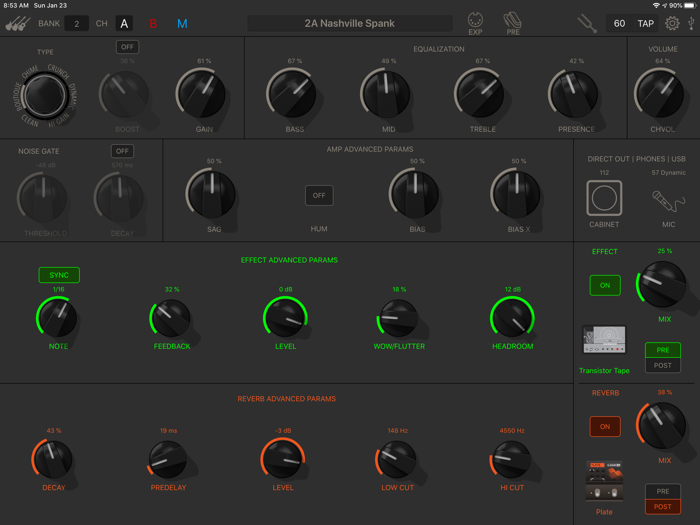This screenshot has width=700, height=525.
Task: Open the settings gear icon
Action: point(672,23)
